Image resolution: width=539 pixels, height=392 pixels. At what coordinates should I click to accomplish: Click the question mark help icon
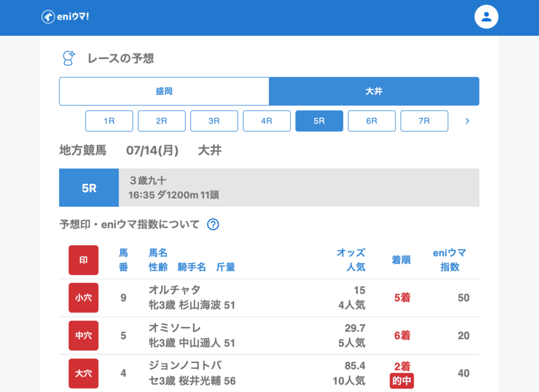(x=213, y=225)
